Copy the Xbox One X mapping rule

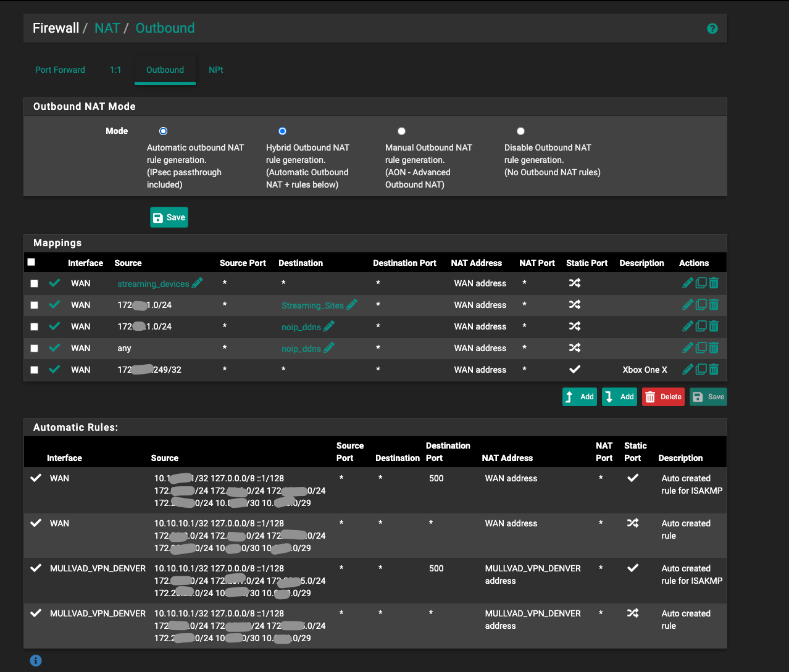pyautogui.click(x=701, y=370)
